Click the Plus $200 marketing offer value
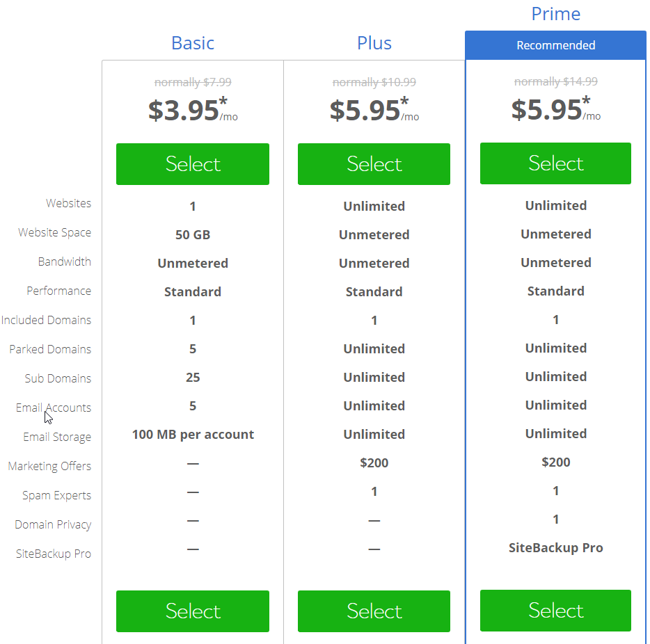 coord(374,462)
